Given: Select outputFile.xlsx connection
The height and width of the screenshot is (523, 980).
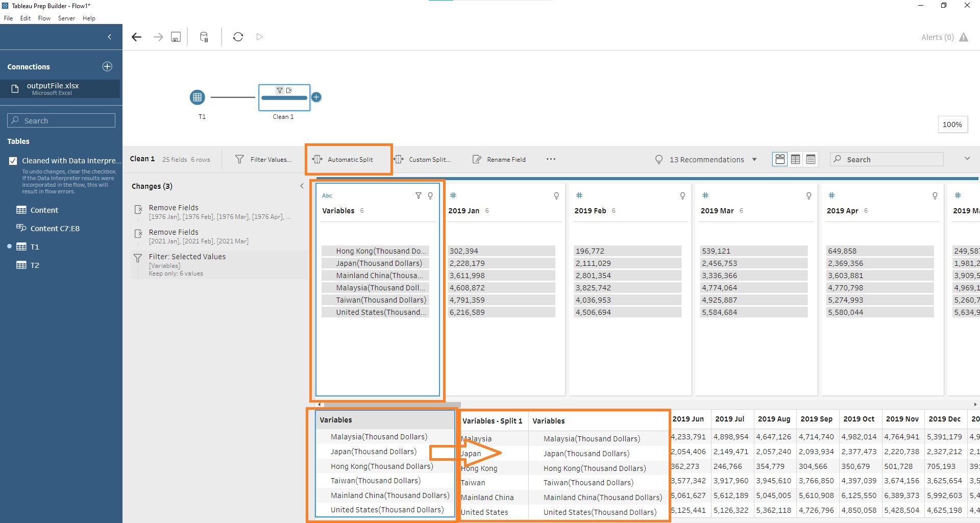Looking at the screenshot, I should point(60,88).
